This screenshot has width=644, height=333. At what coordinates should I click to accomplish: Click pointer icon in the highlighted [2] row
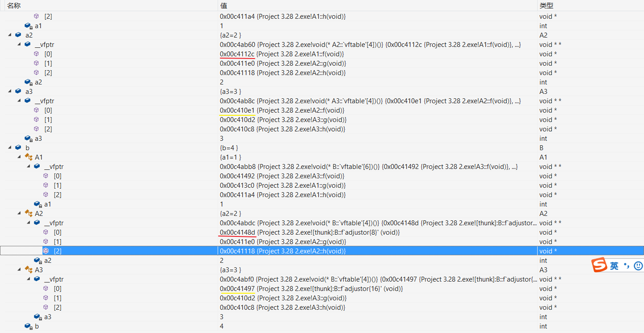point(46,251)
